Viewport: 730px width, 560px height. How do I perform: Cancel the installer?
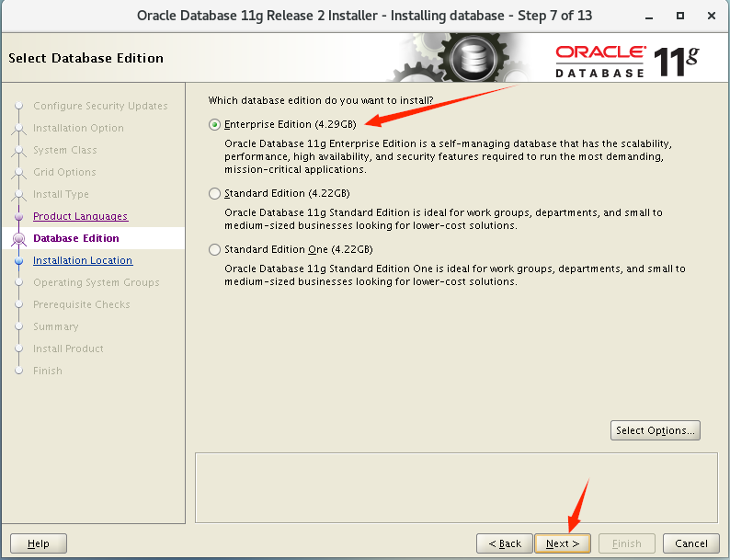690,543
